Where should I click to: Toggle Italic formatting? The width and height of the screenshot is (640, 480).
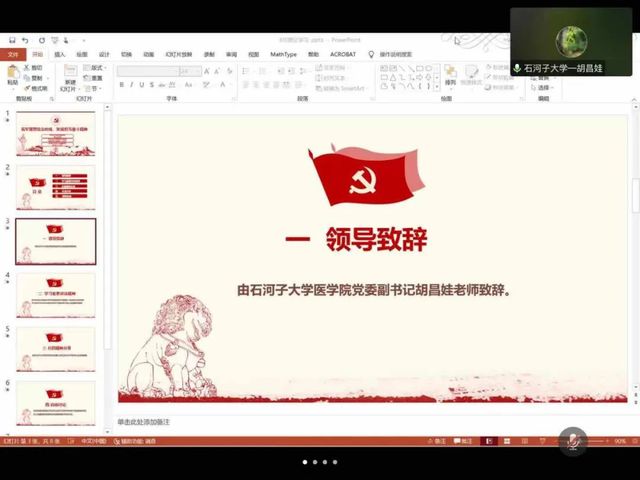pyautogui.click(x=131, y=85)
